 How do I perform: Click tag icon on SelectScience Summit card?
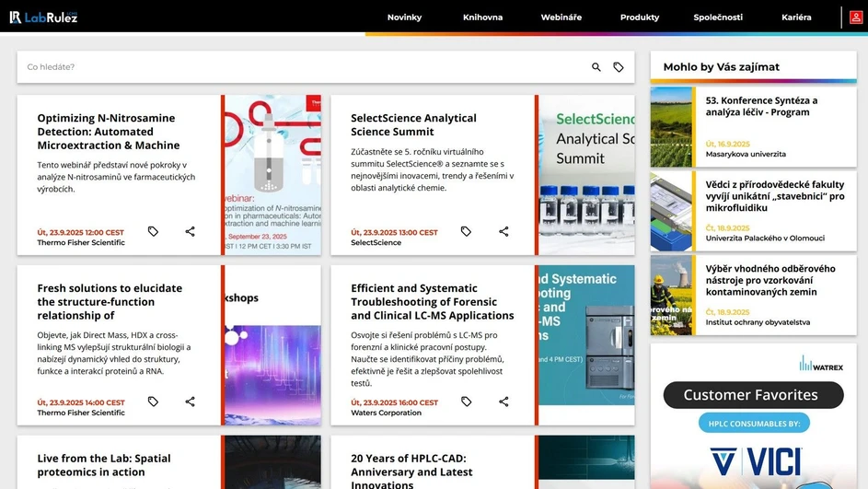[466, 231]
